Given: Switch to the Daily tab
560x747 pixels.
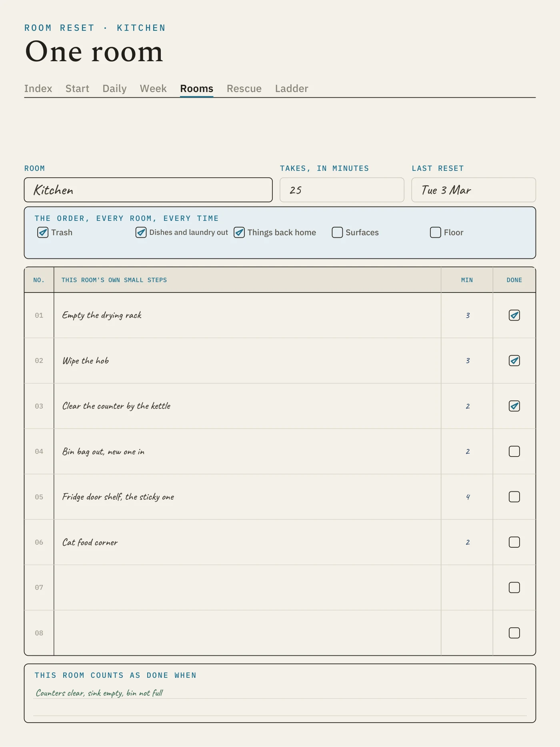Looking at the screenshot, I should [114, 88].
